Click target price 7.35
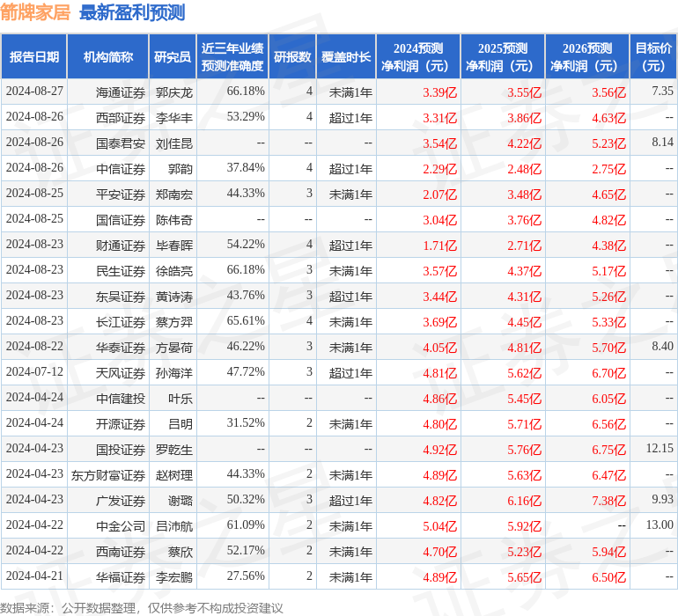The width and height of the screenshot is (678, 616). point(662,92)
